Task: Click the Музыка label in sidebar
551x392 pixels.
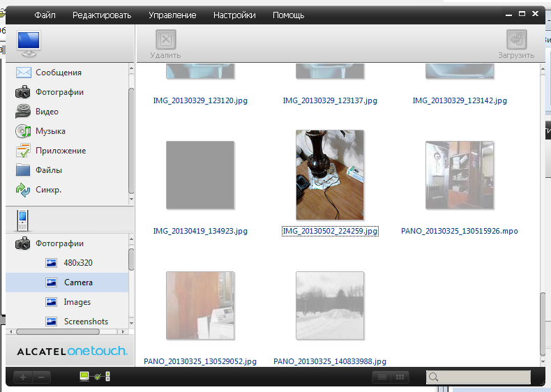Action: tap(50, 131)
